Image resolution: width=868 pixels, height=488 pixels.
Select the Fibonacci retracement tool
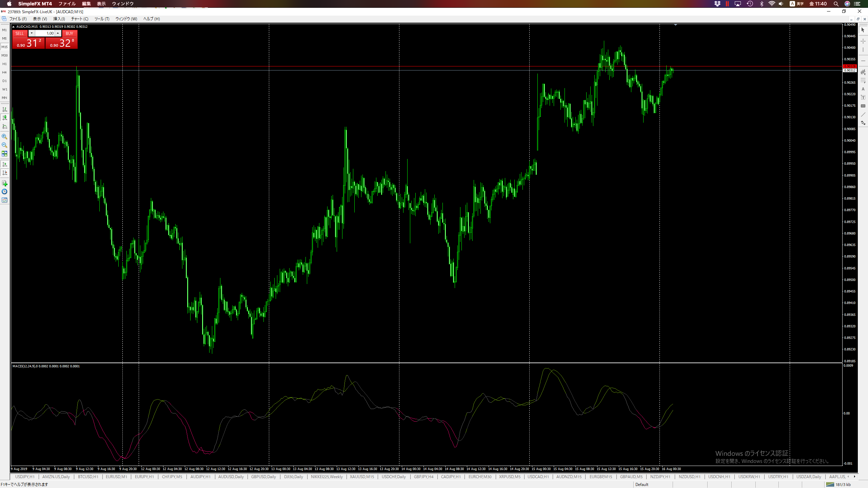pyautogui.click(x=863, y=81)
